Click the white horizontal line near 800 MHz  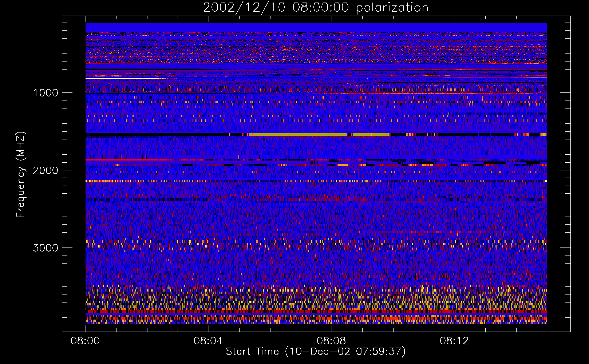[123, 78]
